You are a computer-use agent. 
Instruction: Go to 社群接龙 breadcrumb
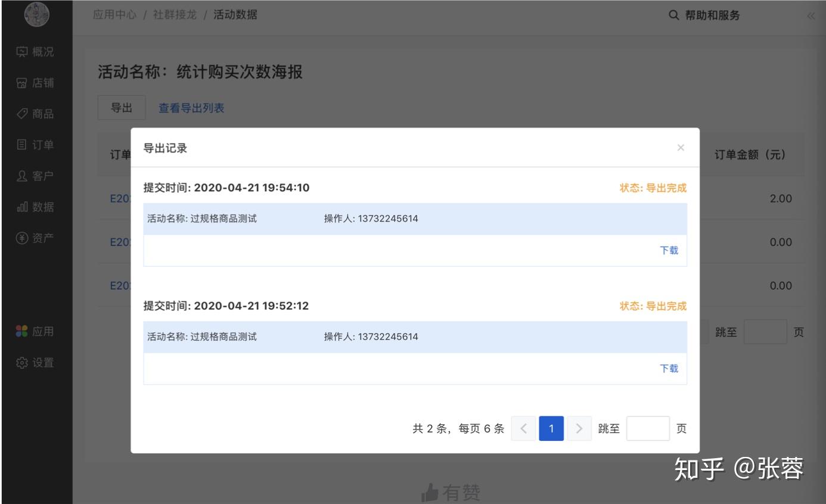pyautogui.click(x=175, y=15)
